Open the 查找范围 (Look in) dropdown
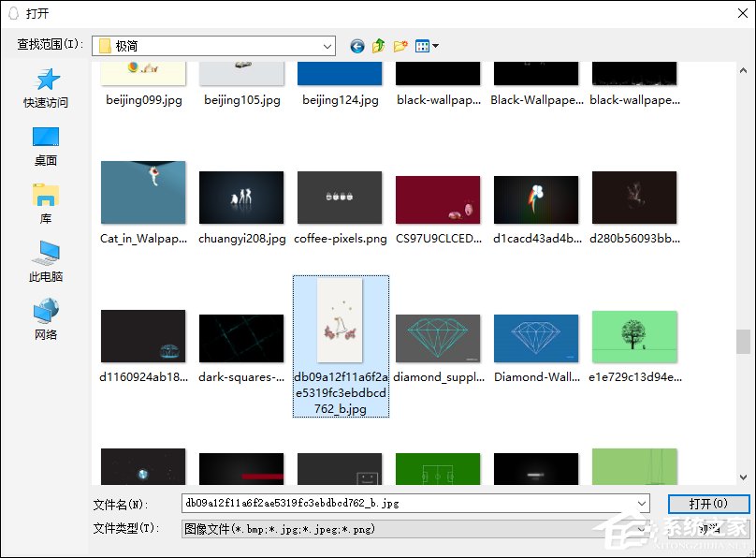The image size is (756, 558). click(327, 45)
